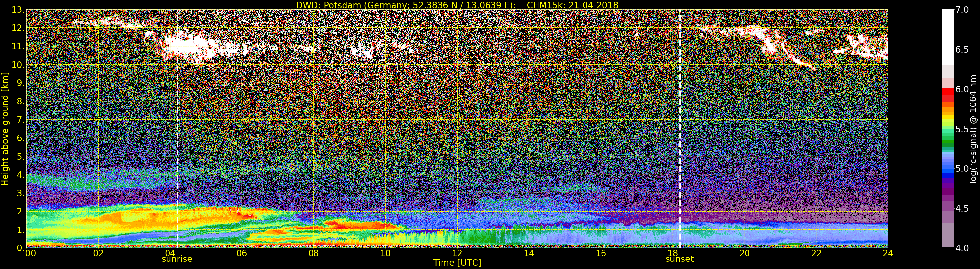This screenshot has width=980, height=269.
Task: Click the time axis tick label '14'
Action: [529, 253]
